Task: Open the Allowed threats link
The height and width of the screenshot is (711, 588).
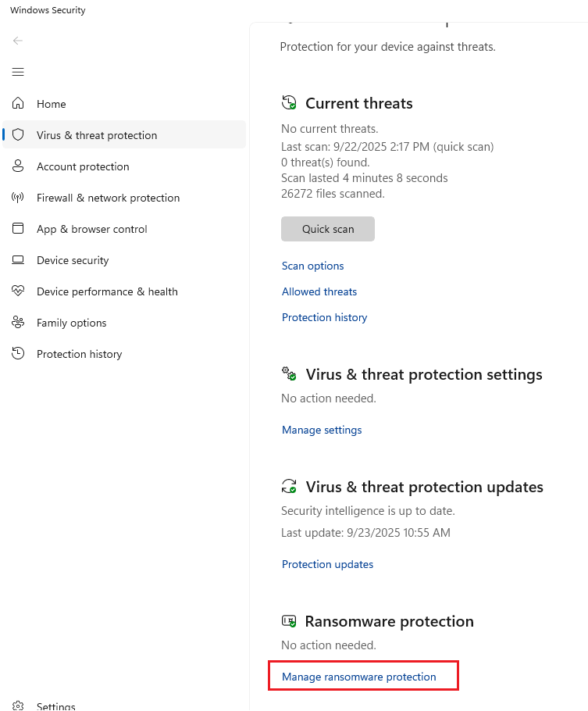Action: click(319, 291)
